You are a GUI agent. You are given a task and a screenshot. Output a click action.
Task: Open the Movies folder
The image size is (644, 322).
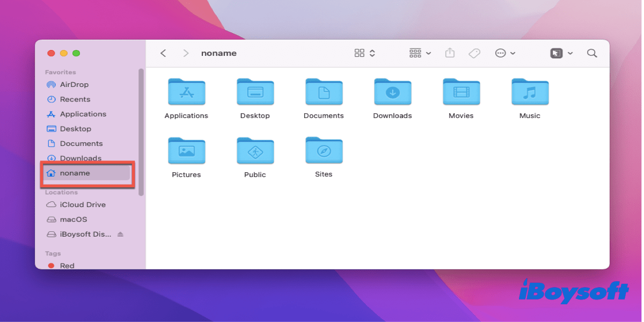pos(461,99)
